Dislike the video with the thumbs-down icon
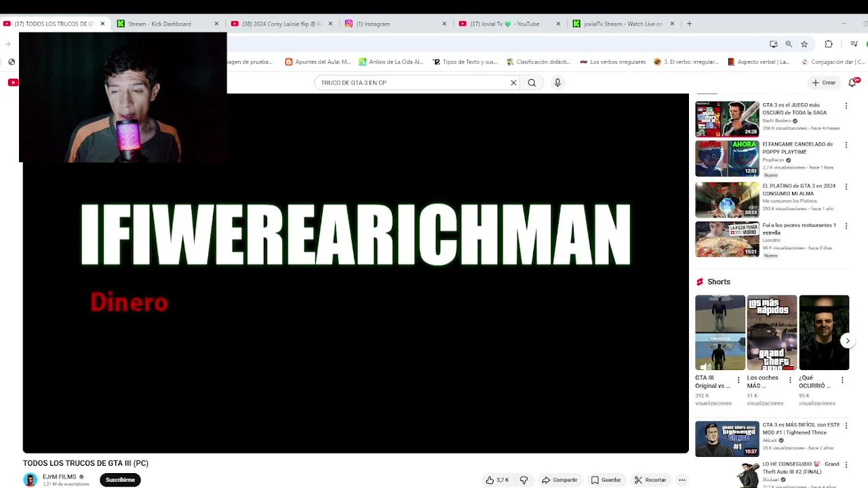This screenshot has width=868, height=488. point(524,480)
